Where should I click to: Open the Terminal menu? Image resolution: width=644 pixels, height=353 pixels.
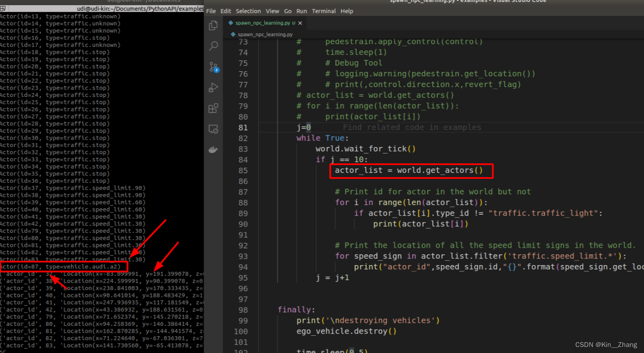click(324, 11)
